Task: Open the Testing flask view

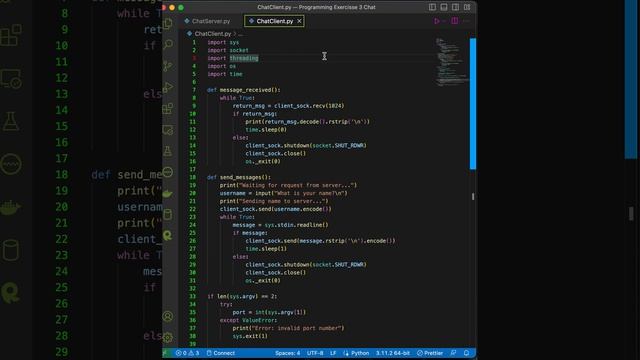Action: pyautogui.click(x=168, y=151)
